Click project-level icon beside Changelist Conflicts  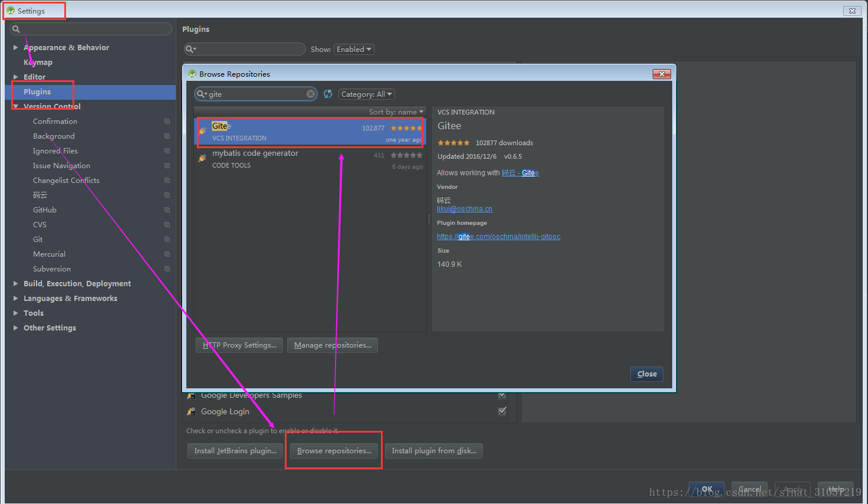[x=167, y=180]
